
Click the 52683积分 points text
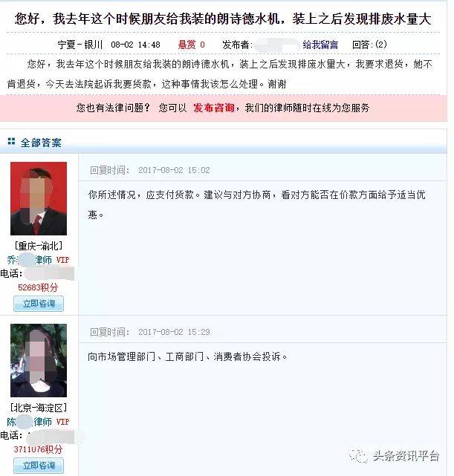click(38, 287)
